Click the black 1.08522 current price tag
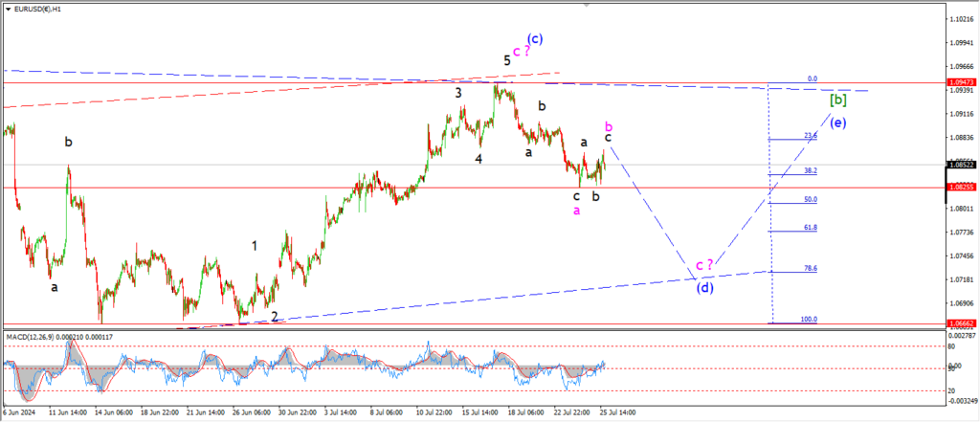The width and height of the screenshot is (980, 422). pyautogui.click(x=961, y=165)
